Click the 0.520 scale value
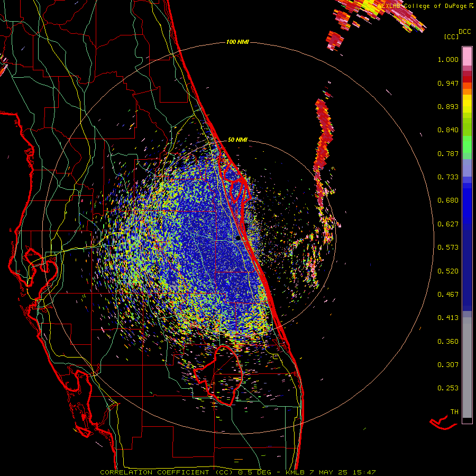 (x=448, y=271)
